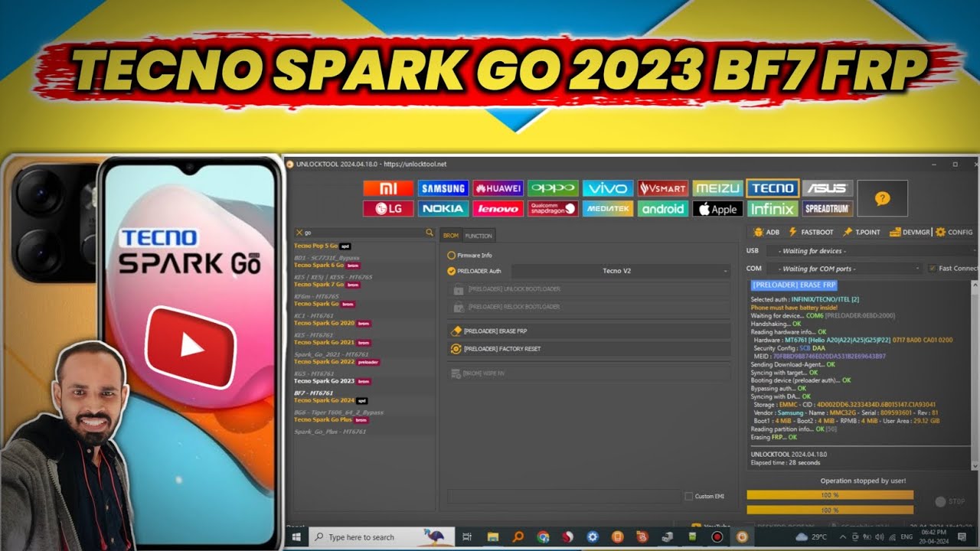980x551 pixels.
Task: Click the model search input field
Action: [364, 232]
